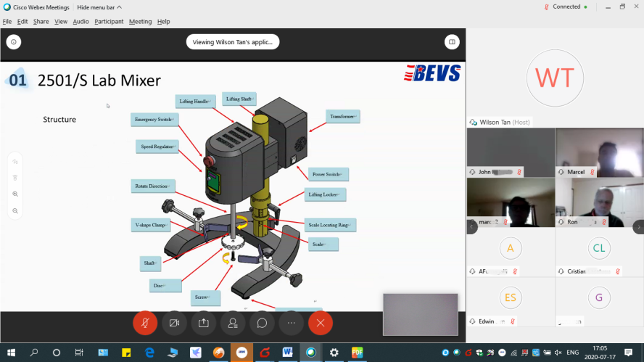Open the notification center icon

[628, 353]
